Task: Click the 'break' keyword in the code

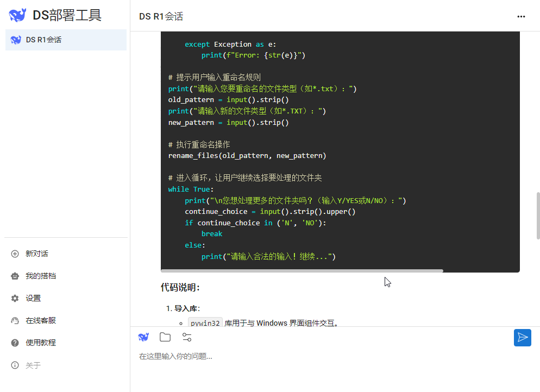Action: (212, 233)
